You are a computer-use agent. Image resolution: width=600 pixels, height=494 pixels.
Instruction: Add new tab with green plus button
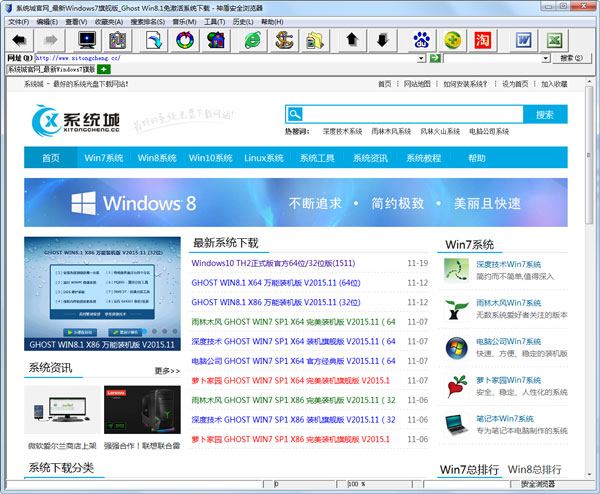[104, 69]
